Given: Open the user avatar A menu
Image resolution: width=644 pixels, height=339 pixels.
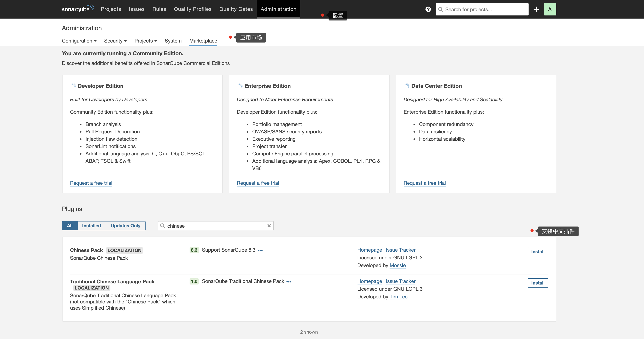Looking at the screenshot, I should 550,9.
